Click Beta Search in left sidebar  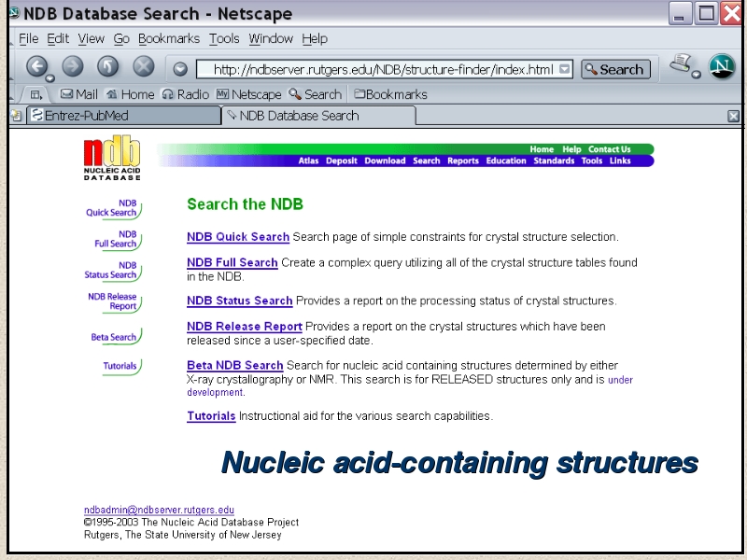pos(114,337)
